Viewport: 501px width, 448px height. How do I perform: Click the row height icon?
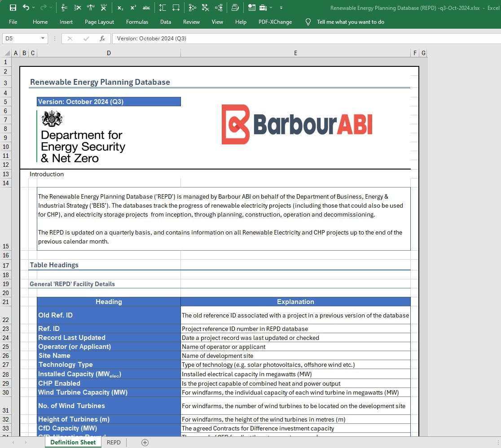pyautogui.click(x=163, y=8)
